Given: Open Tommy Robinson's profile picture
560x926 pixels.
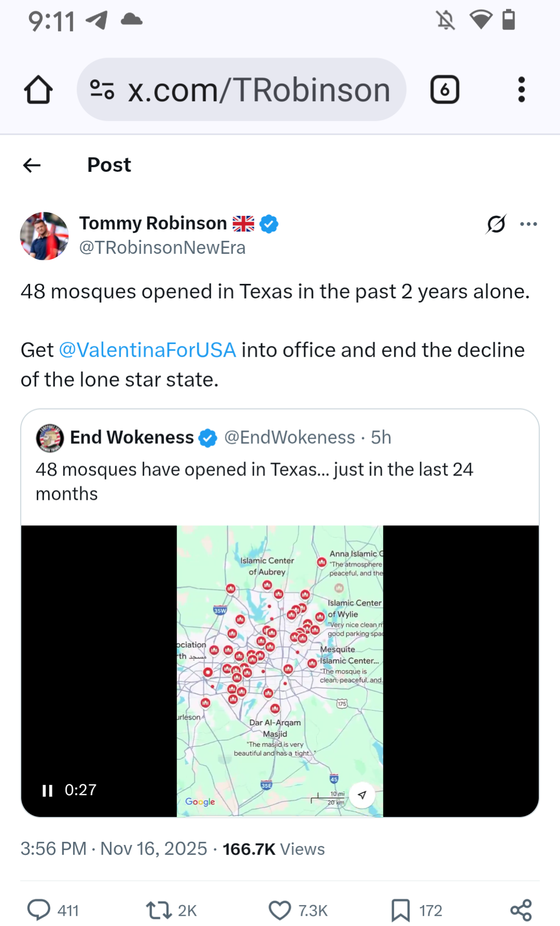Looking at the screenshot, I should tap(44, 236).
